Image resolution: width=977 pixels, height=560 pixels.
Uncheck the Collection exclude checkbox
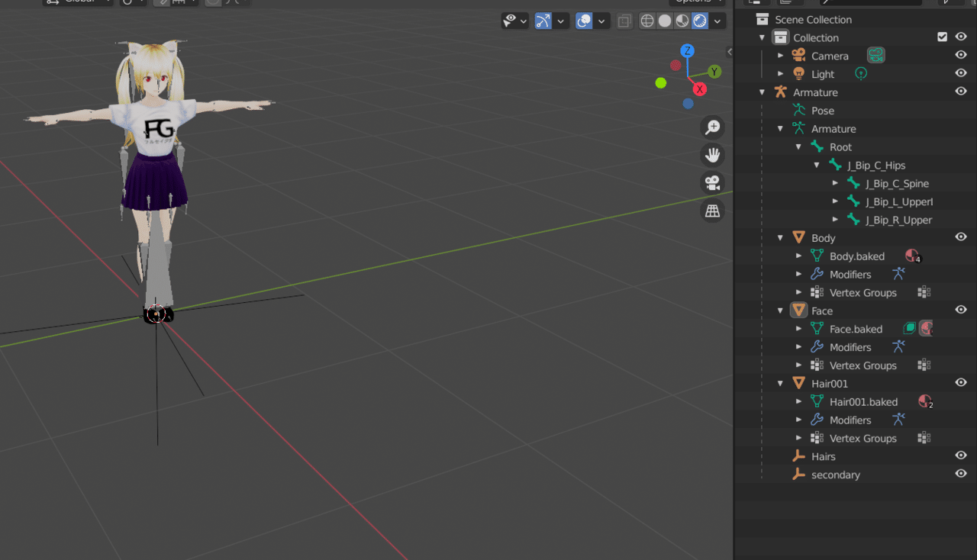click(943, 37)
